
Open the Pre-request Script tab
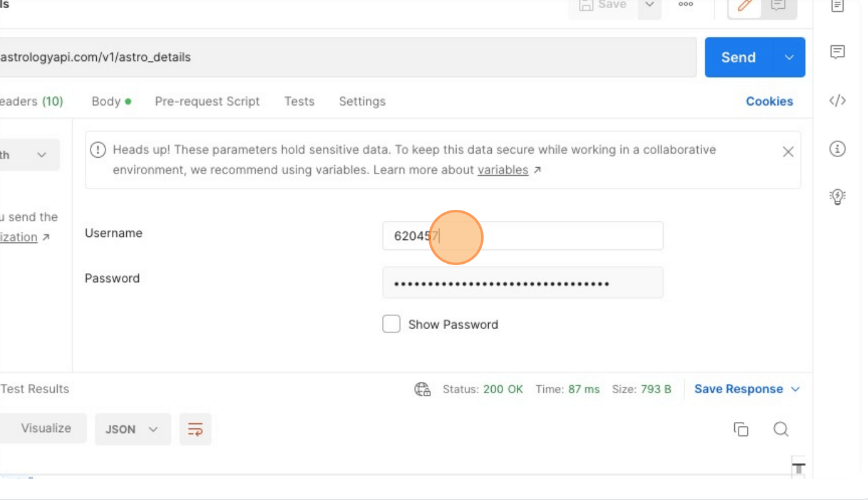click(207, 101)
